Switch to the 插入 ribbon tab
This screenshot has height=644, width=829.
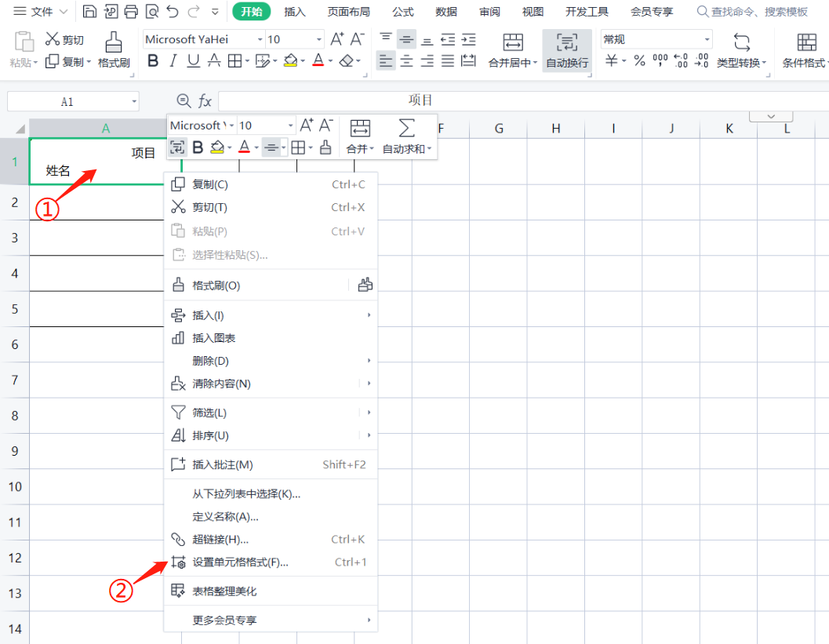[294, 12]
